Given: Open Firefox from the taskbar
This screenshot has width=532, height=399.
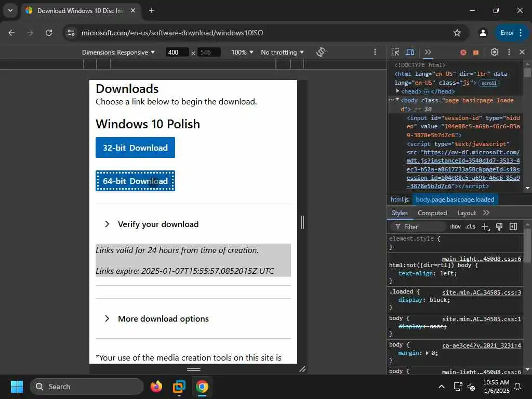Looking at the screenshot, I should [156, 387].
